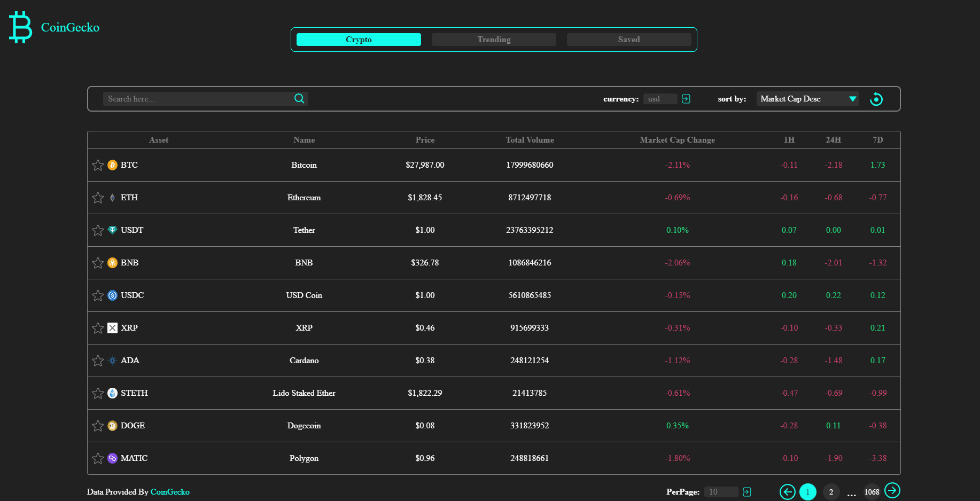Open the Market Cap Desc sort dropdown
The height and width of the screenshot is (501, 980).
point(807,99)
